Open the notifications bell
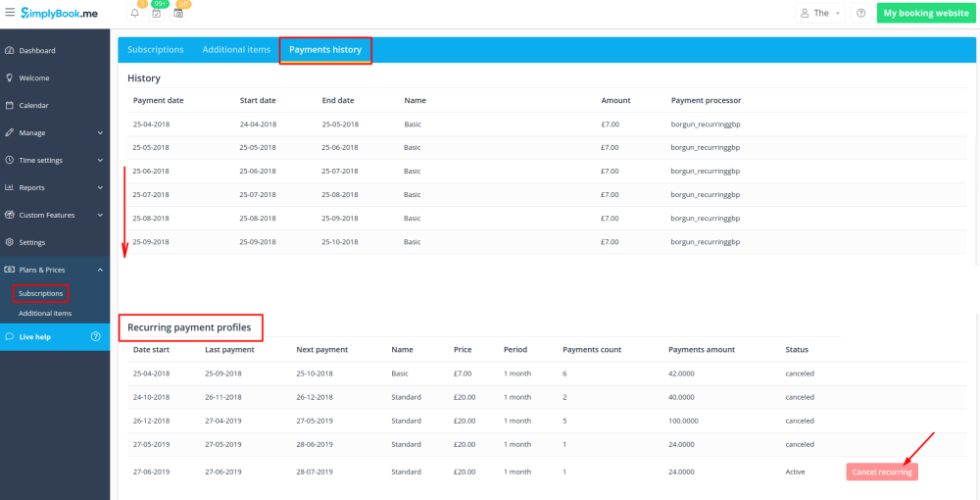The width and height of the screenshot is (980, 500). (134, 14)
